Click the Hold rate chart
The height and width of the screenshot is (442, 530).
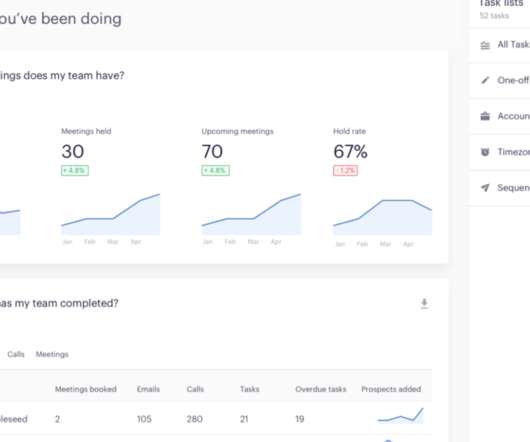pos(383,217)
